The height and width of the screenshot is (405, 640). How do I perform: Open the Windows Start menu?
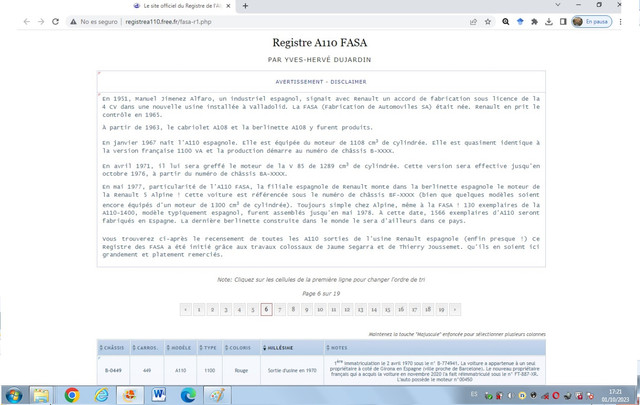14,395
